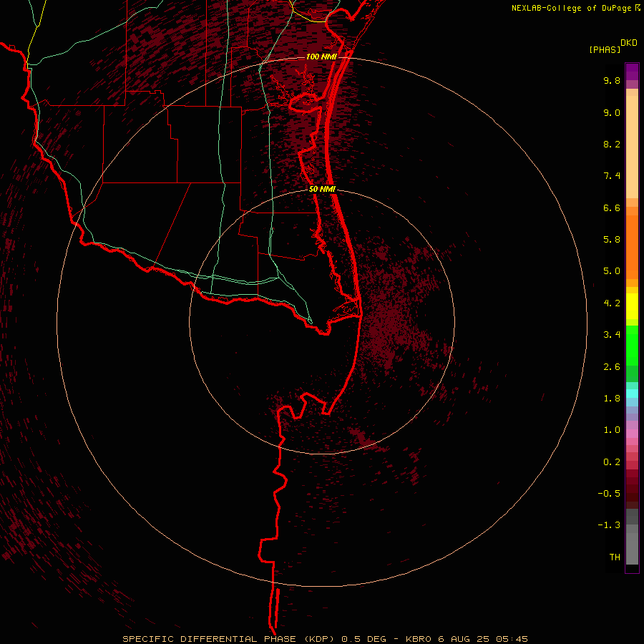Click the KBRO radar station identifier
The width and height of the screenshot is (644, 644).
pos(418,639)
